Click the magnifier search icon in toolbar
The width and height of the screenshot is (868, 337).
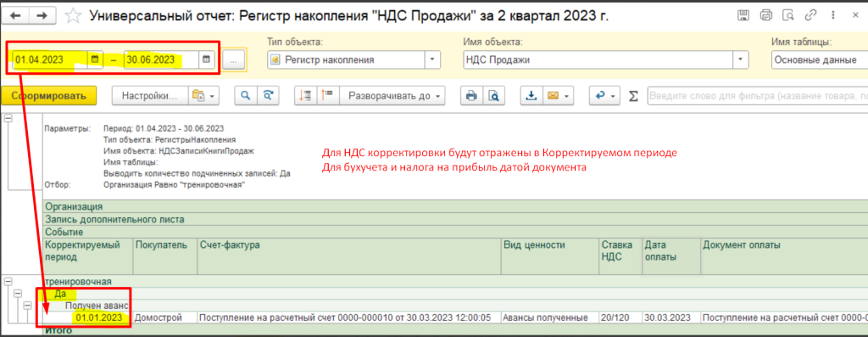[x=245, y=95]
